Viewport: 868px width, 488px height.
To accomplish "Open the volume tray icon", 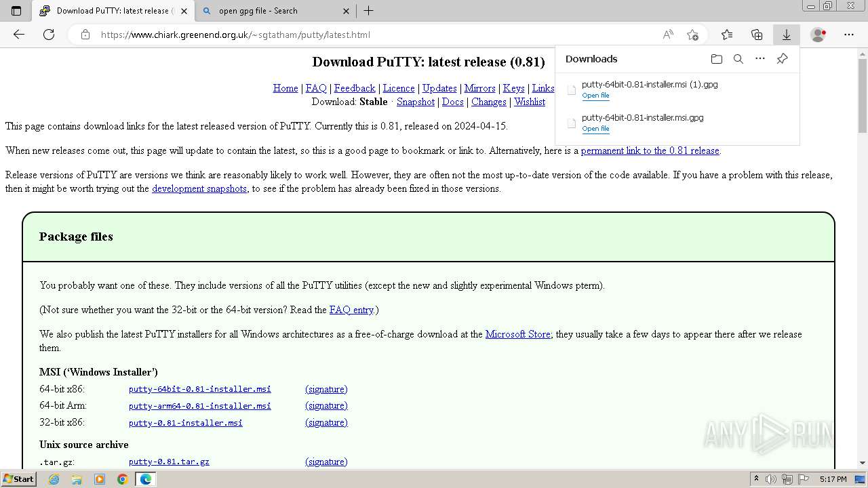I will (771, 479).
